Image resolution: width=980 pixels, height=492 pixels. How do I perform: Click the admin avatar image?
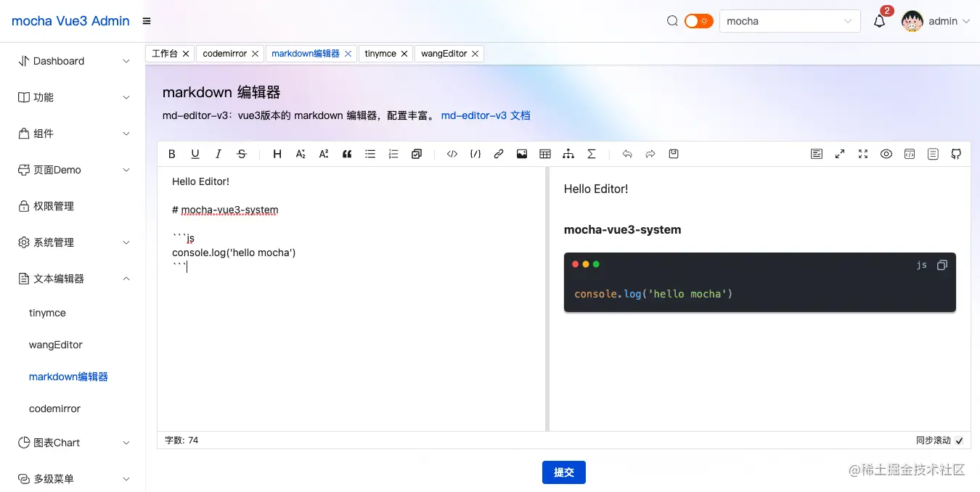(912, 21)
